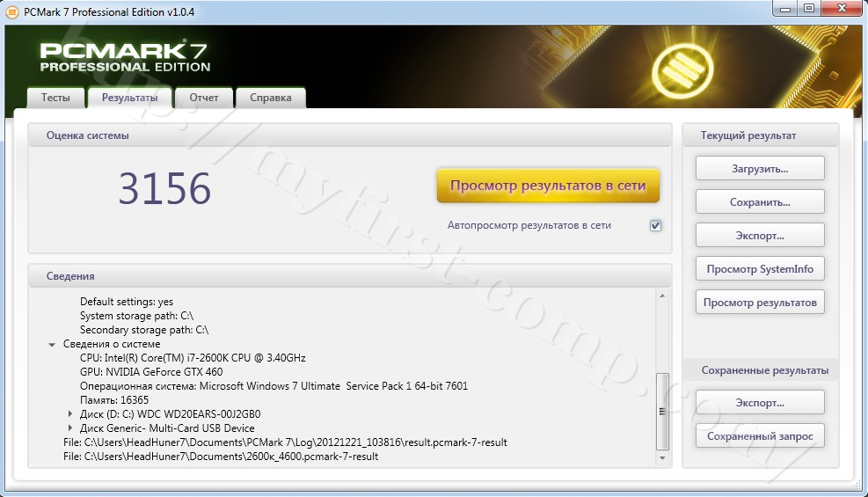Click Просмотр результатов в сети button
Screen dimensions: 868x497
click(548, 186)
